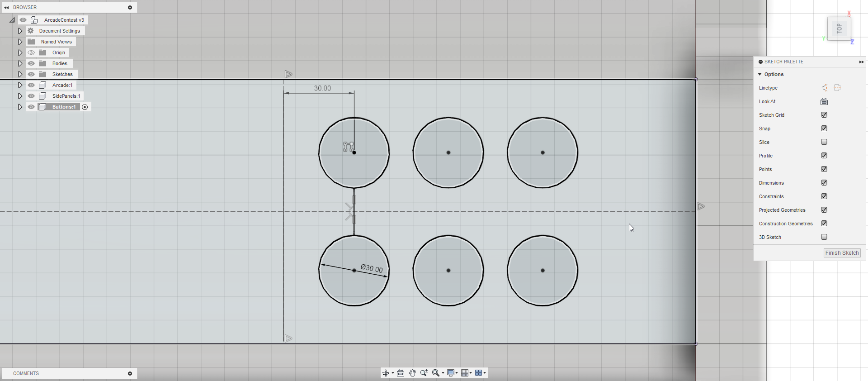Expand Sketch Palette with double-arrow icon
The image size is (868, 381).
tap(861, 62)
